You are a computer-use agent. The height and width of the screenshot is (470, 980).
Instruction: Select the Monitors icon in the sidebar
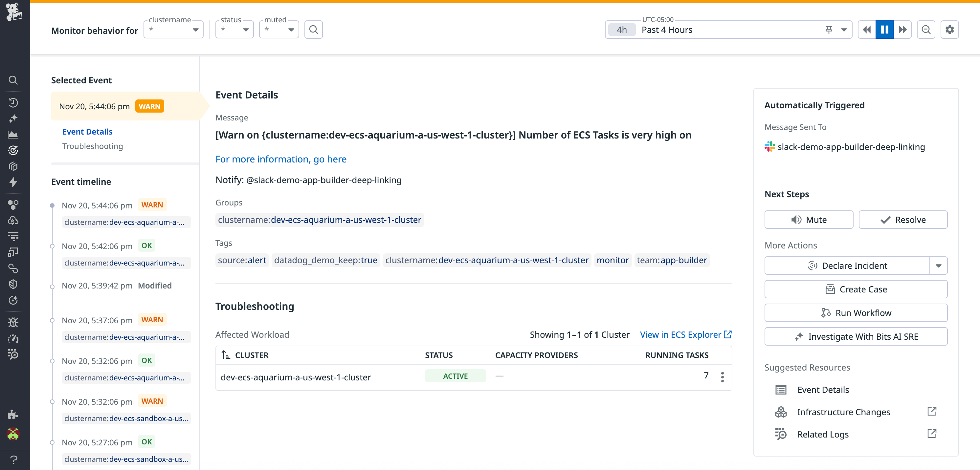(x=13, y=150)
